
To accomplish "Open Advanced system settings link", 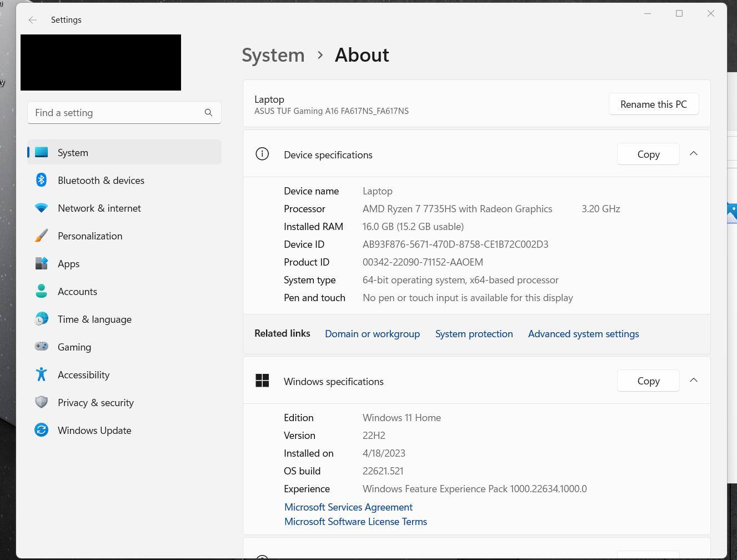I will coord(583,334).
